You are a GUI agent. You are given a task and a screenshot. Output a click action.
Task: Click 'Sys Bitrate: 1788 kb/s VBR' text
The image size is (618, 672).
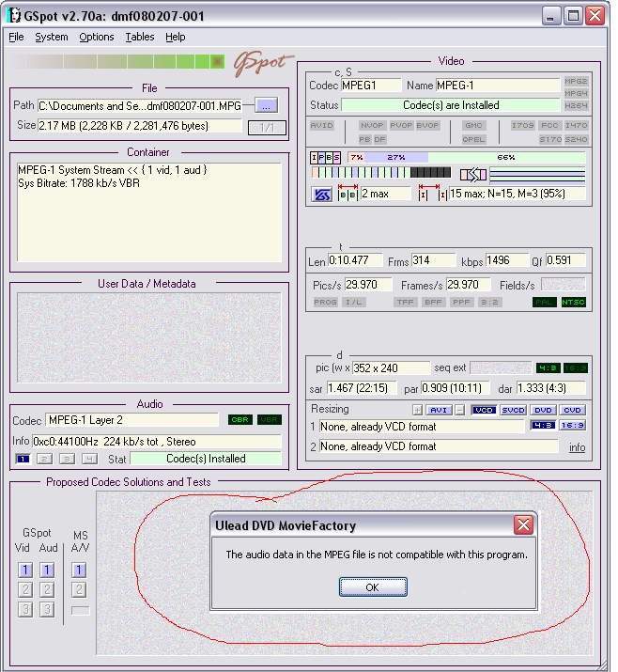[79, 183]
